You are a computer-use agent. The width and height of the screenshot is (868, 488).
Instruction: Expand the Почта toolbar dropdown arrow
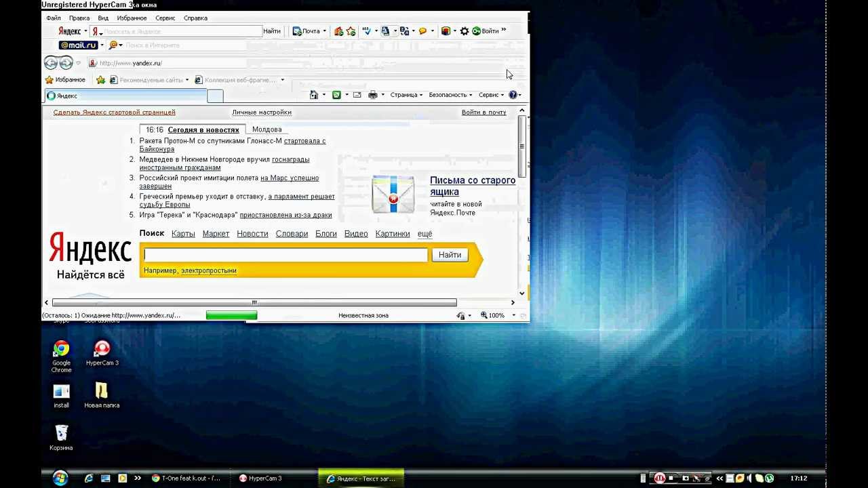tap(324, 31)
